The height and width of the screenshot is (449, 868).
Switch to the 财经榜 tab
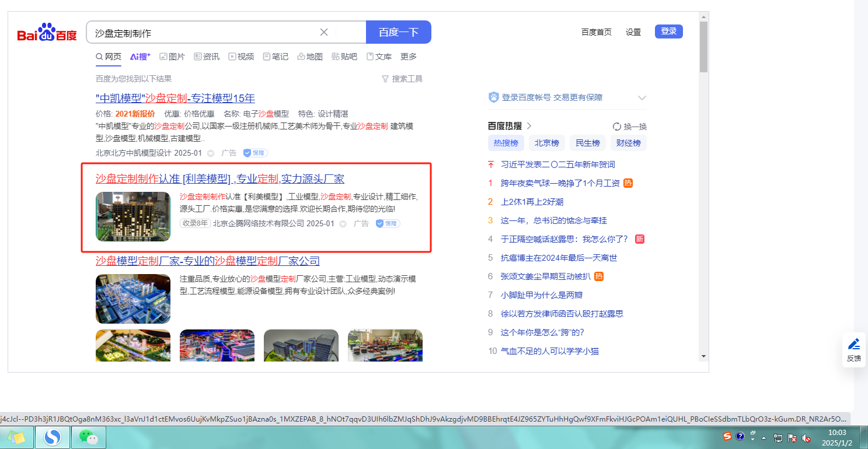click(629, 143)
